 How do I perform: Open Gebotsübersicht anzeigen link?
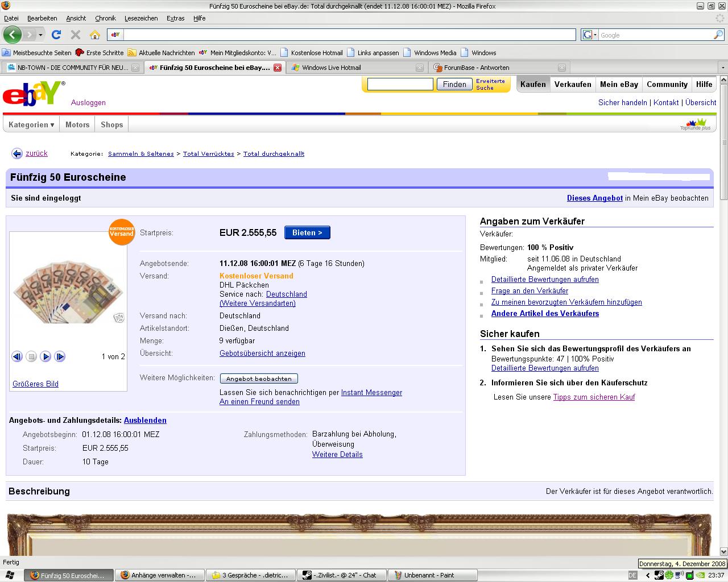coord(262,353)
